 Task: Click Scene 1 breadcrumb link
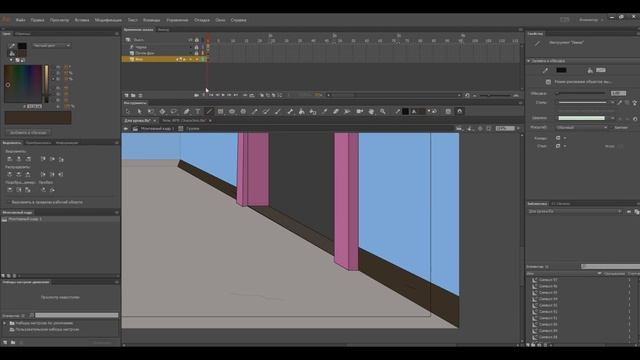click(x=157, y=128)
